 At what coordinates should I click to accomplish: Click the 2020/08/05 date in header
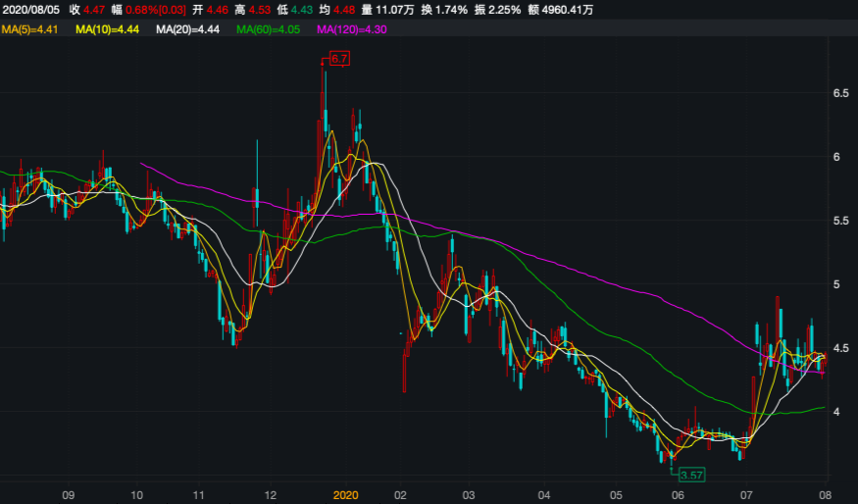click(x=31, y=10)
